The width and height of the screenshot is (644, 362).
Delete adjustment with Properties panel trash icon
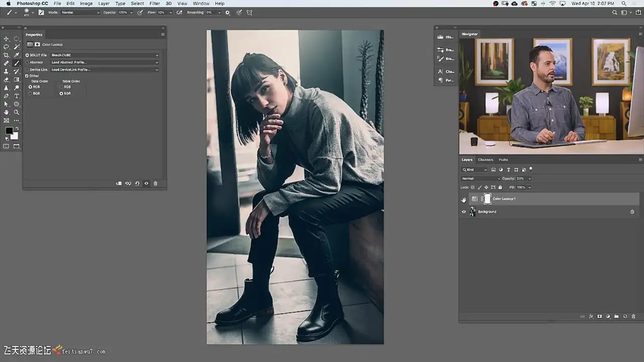(155, 184)
